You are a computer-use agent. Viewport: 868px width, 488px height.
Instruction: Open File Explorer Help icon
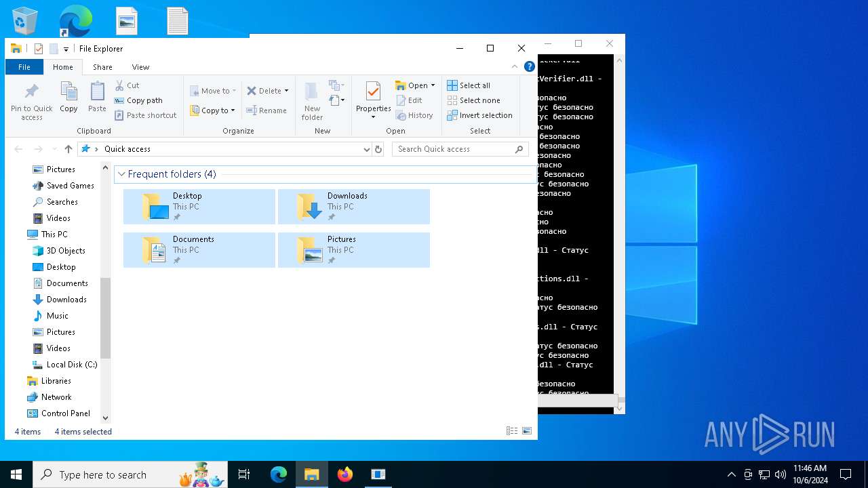point(530,67)
